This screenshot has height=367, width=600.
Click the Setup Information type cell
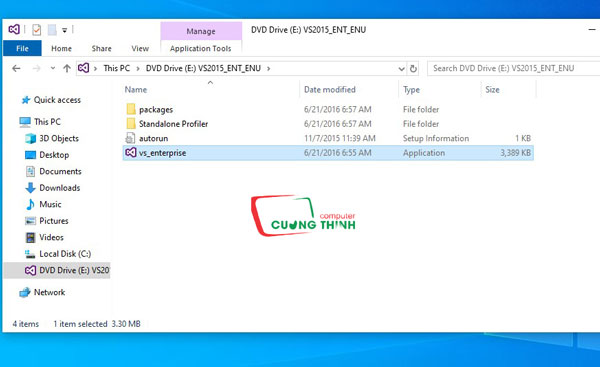(x=436, y=138)
